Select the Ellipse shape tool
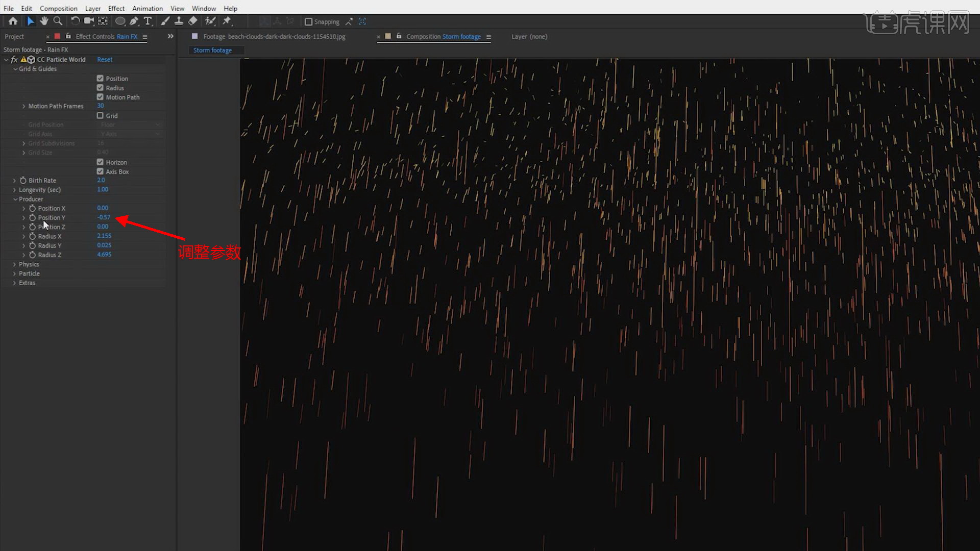Viewport: 980px width, 551px height. 120,21
